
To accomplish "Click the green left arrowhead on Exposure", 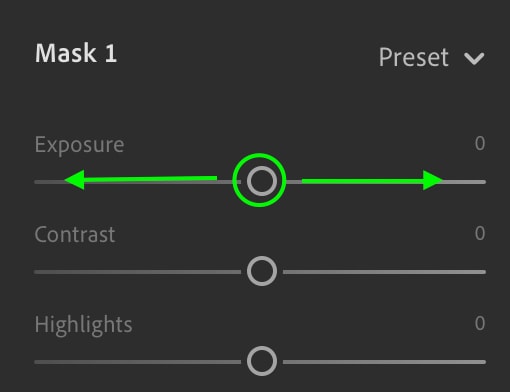I will pyautogui.click(x=75, y=180).
